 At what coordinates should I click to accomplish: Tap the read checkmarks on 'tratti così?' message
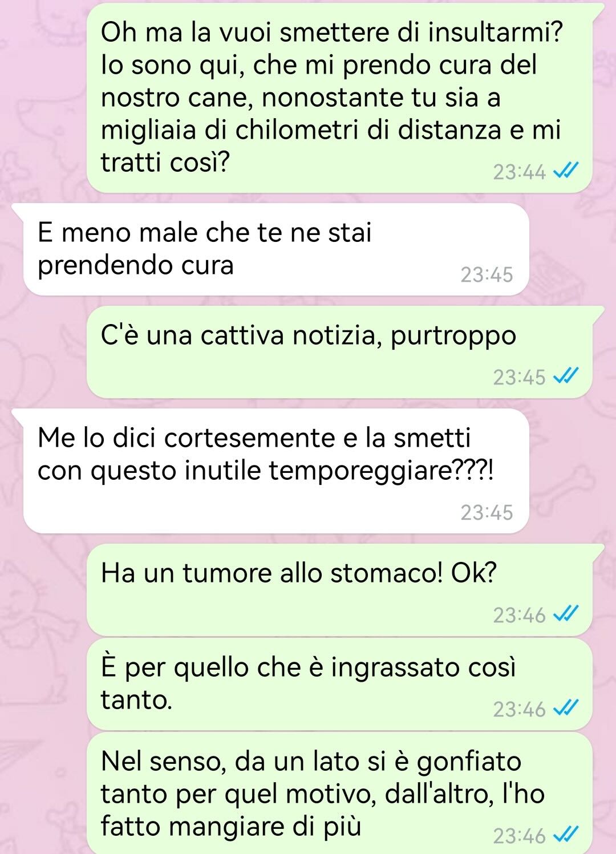coord(566,171)
